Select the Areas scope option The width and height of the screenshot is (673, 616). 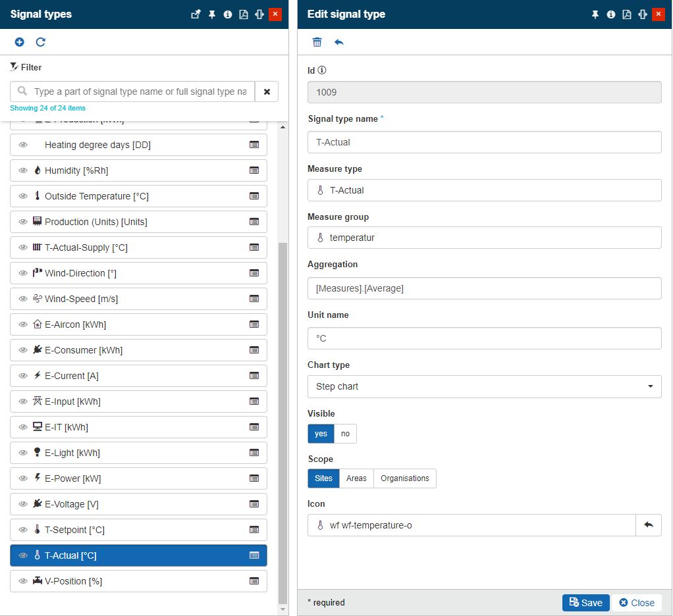[356, 478]
